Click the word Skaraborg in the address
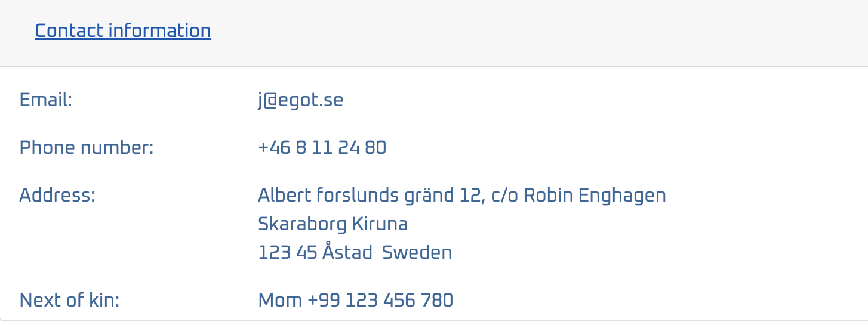This screenshot has height=328, width=868. 302,224
